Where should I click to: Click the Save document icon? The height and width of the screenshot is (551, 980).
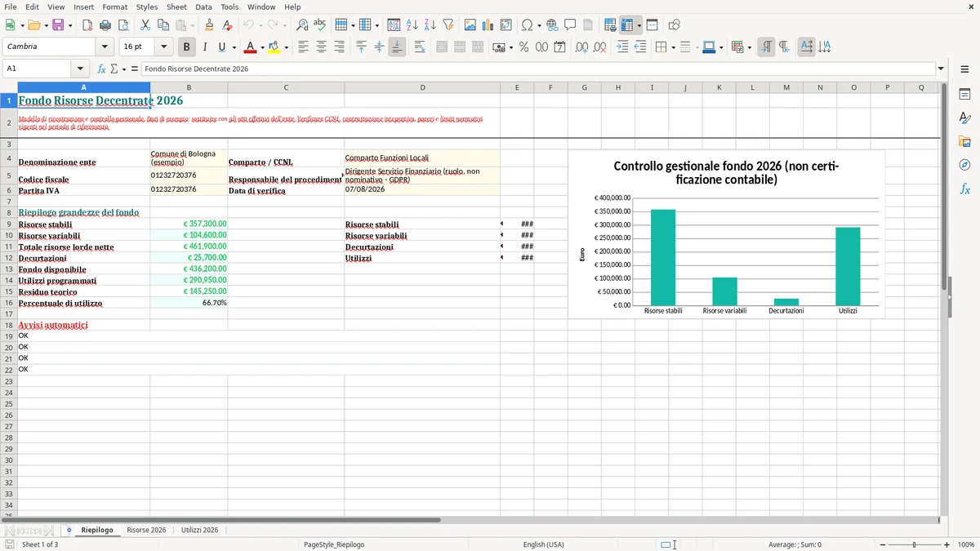click(x=58, y=25)
